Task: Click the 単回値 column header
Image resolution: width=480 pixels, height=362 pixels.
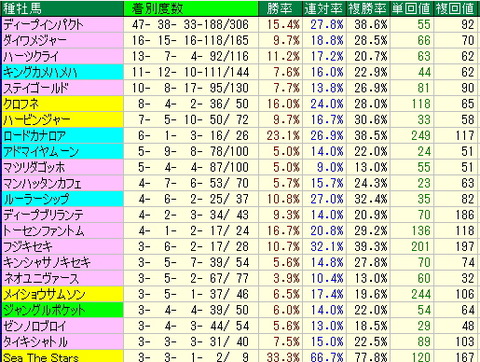Action: 411,9
